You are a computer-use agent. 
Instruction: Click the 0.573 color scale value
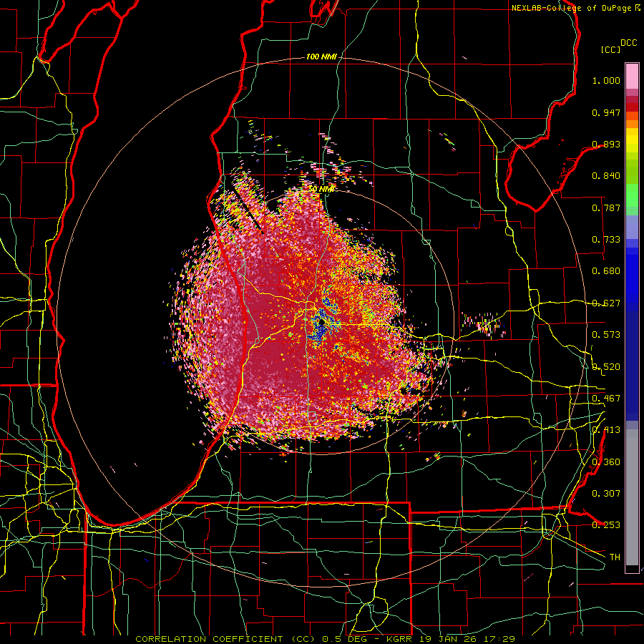[x=606, y=335]
